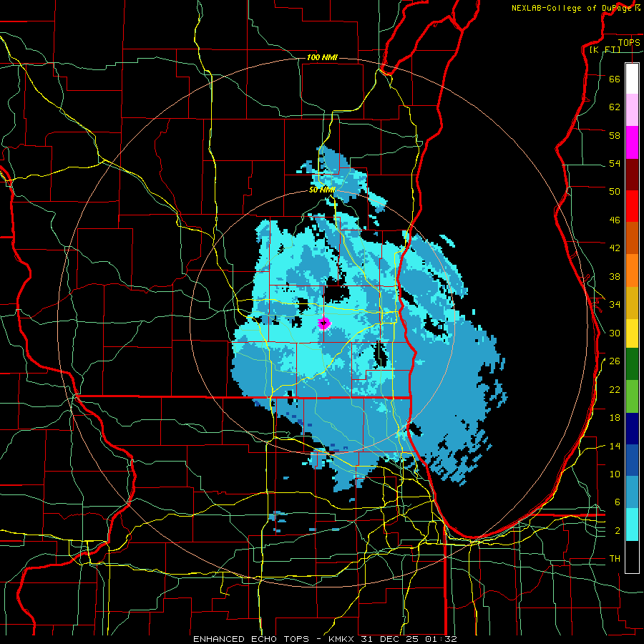Image resolution: width=644 pixels, height=644 pixels.
Task: Click the cyan legend swatch
Action: [632, 525]
